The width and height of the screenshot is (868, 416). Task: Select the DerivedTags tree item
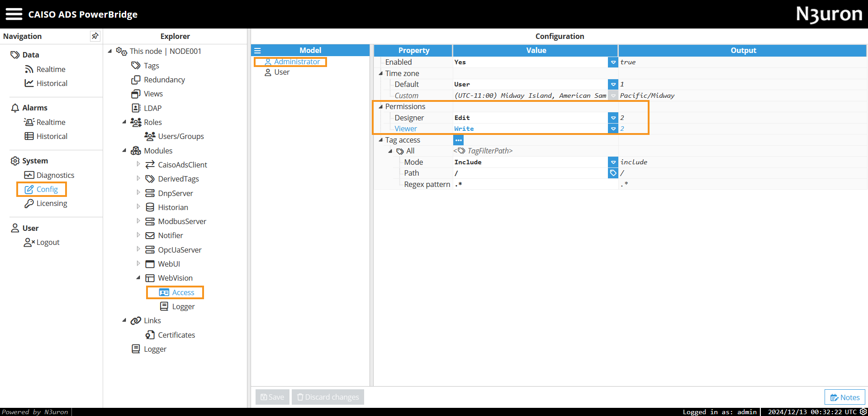point(178,179)
